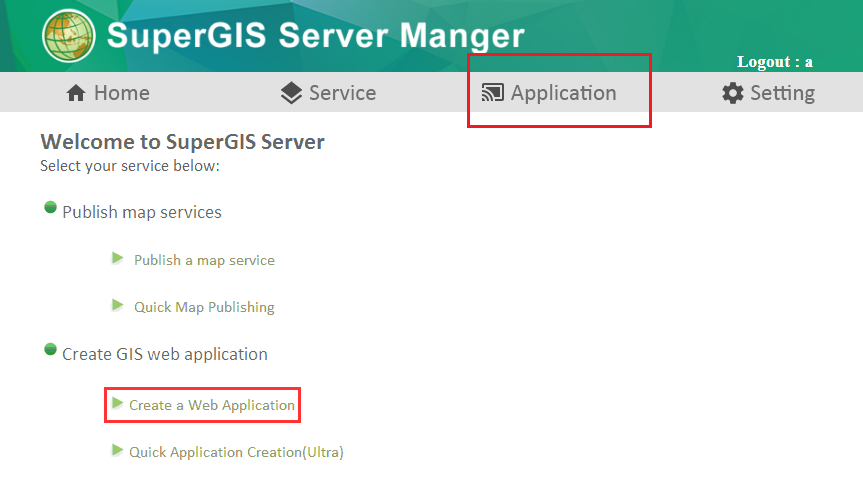Click Publish map services heading text
Image resolution: width=863 pixels, height=485 pixels.
pyautogui.click(x=142, y=212)
